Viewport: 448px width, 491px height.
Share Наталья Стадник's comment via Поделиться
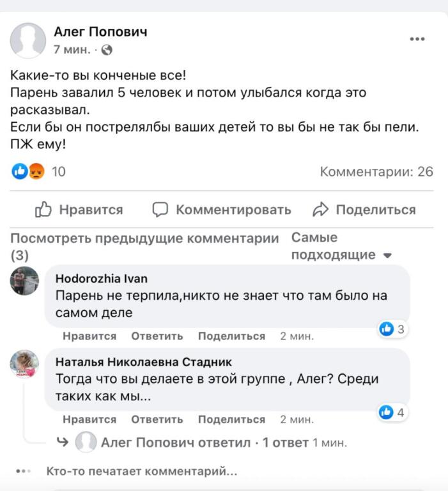pyautogui.click(x=231, y=419)
